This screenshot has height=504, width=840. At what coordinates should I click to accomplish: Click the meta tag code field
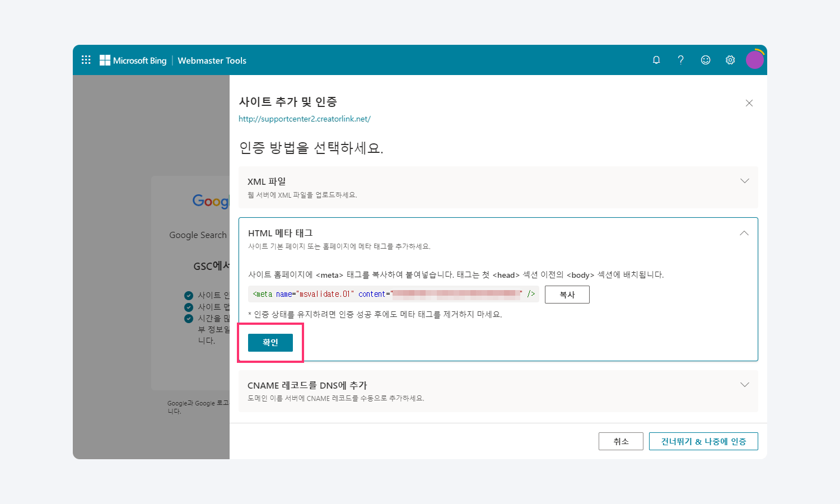click(393, 294)
